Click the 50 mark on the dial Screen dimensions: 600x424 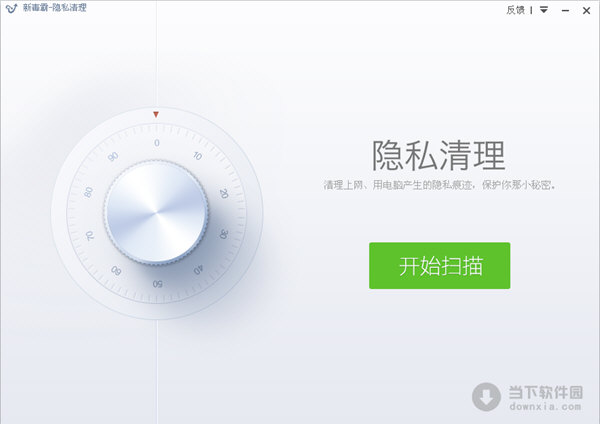click(158, 284)
